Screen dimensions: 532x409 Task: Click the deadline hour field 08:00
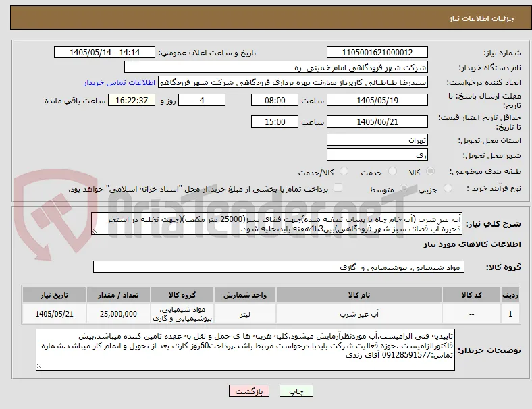coord(275,101)
